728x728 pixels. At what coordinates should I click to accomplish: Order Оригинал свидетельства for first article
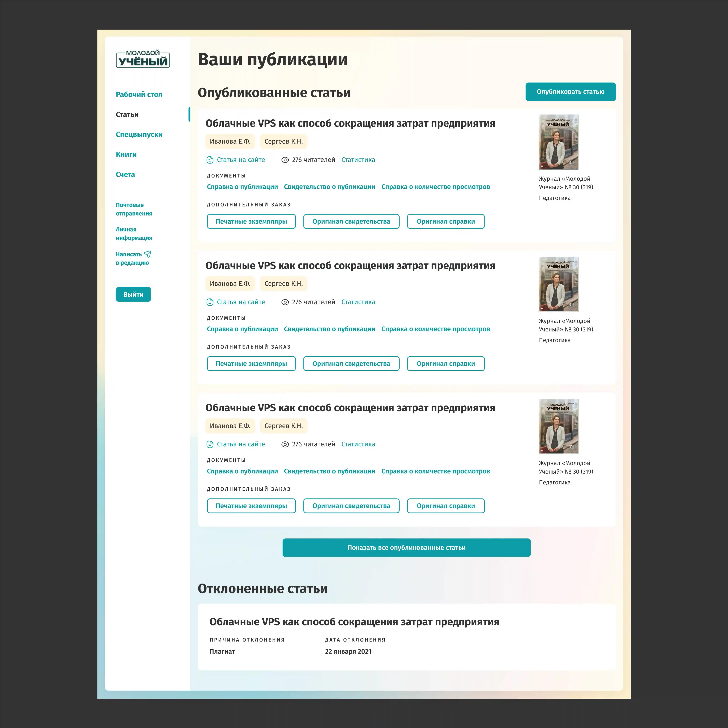coord(351,222)
